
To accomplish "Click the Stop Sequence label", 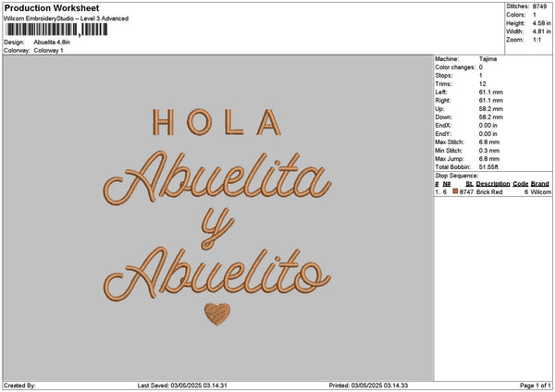I will (457, 175).
